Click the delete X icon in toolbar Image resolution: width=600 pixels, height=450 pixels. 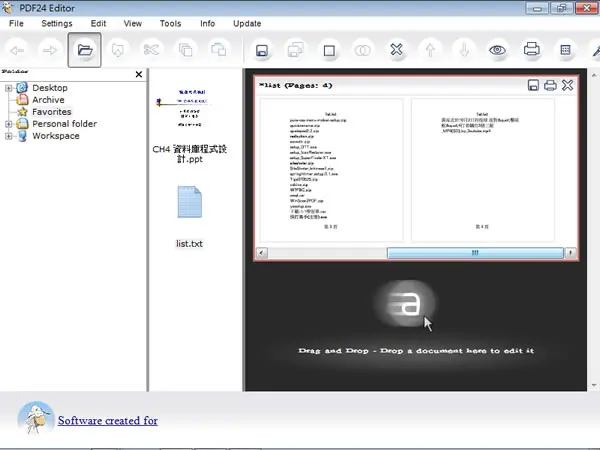coord(396,50)
